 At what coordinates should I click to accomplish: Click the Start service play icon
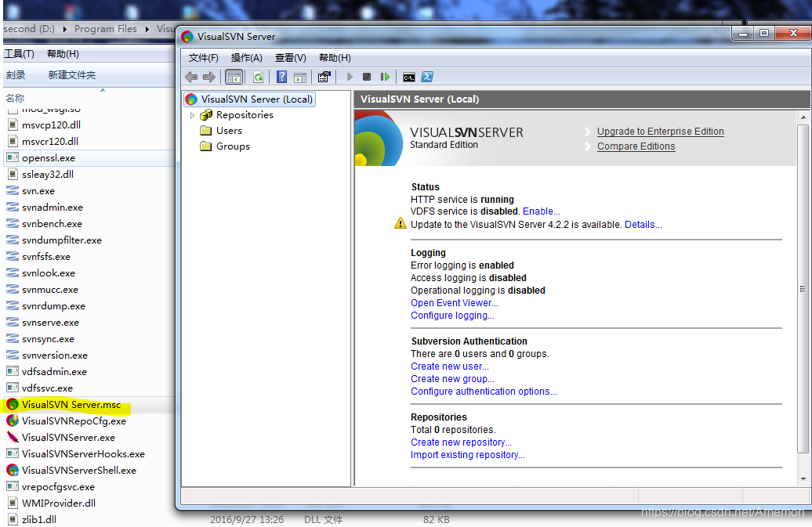[350, 77]
